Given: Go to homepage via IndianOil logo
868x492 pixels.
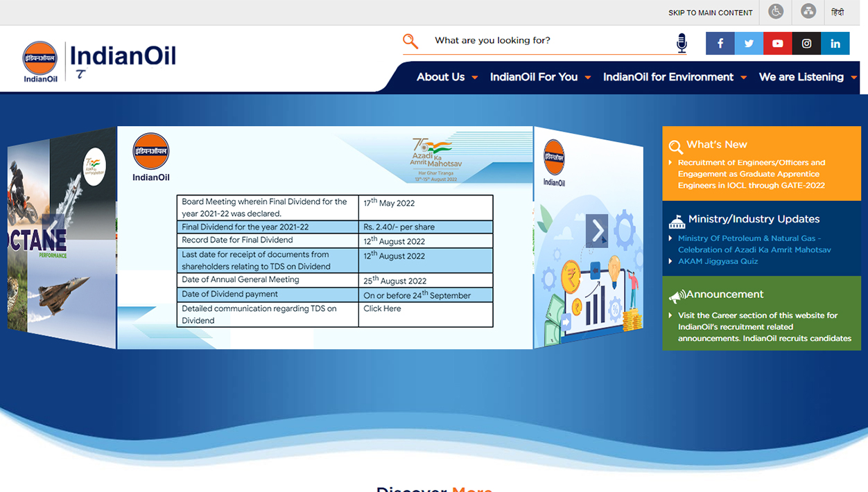Looking at the screenshot, I should [99, 62].
